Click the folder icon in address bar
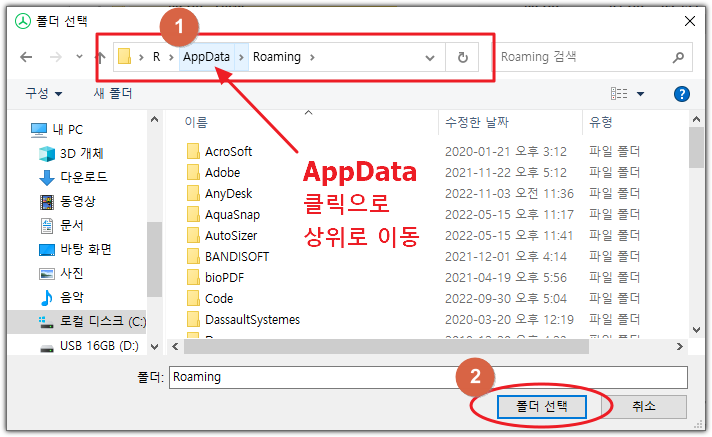Image resolution: width=712 pixels, height=437 pixels. (x=124, y=57)
